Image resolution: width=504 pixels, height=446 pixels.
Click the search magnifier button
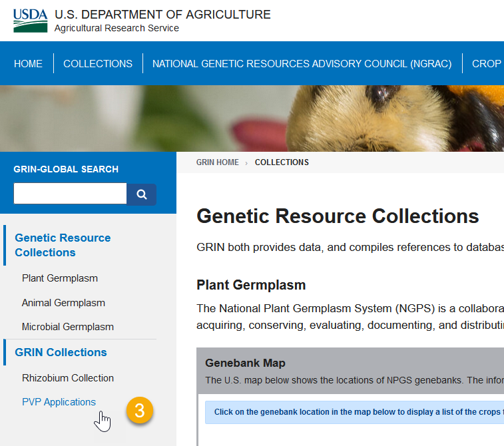click(142, 194)
